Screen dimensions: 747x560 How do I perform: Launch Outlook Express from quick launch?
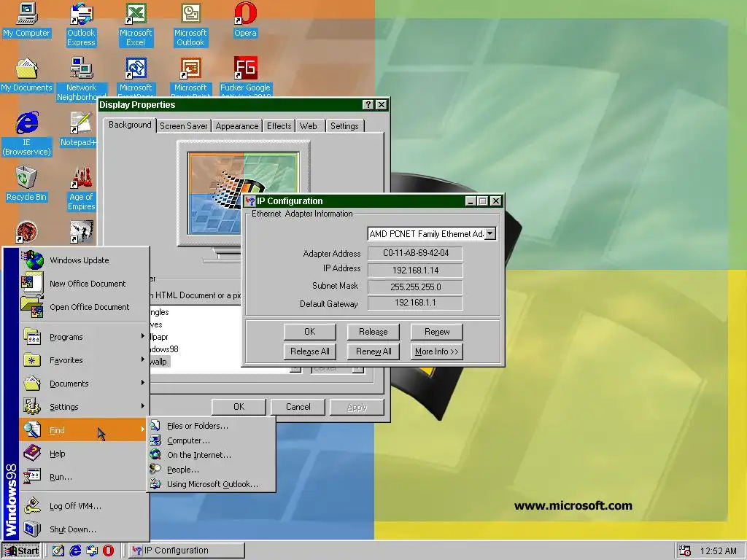coord(92,551)
